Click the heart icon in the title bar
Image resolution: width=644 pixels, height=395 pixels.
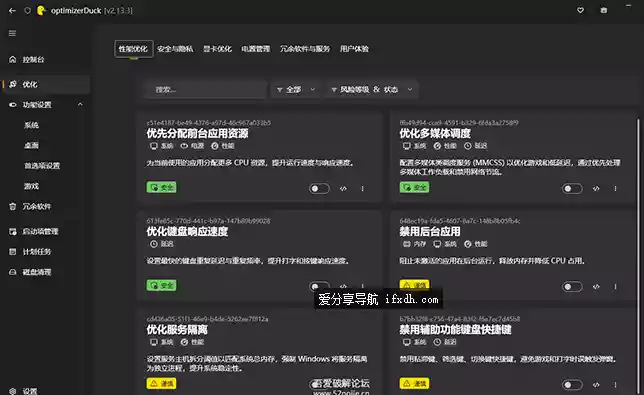pos(580,10)
